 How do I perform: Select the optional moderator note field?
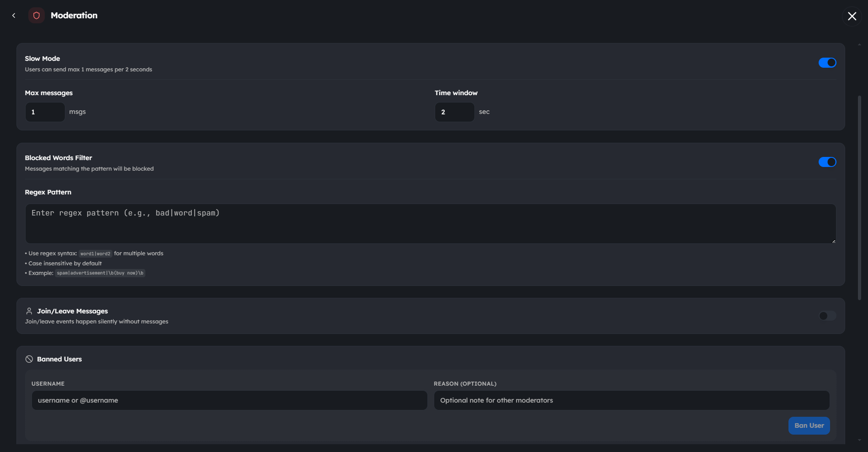pyautogui.click(x=631, y=400)
